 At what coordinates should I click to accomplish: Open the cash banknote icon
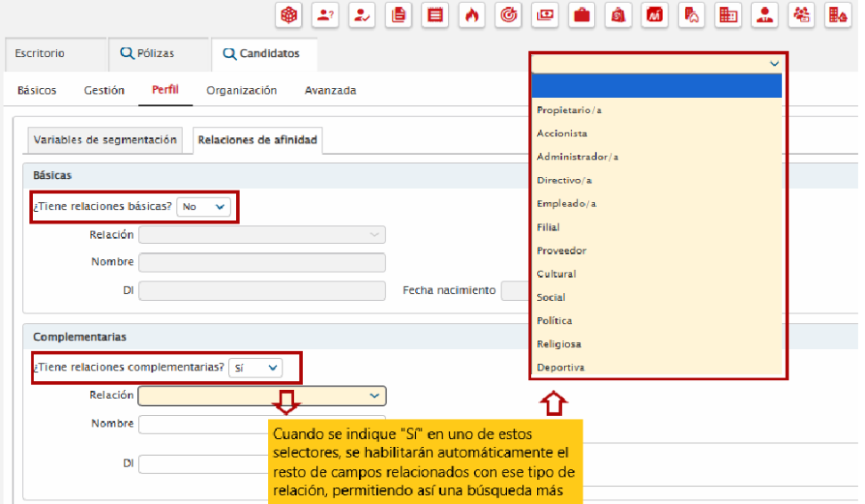click(545, 15)
